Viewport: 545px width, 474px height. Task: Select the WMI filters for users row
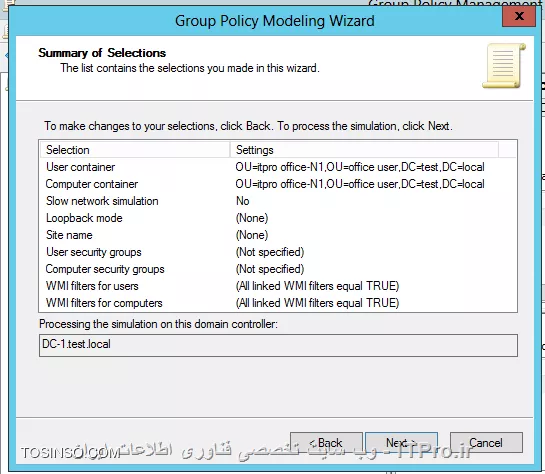coord(278,286)
